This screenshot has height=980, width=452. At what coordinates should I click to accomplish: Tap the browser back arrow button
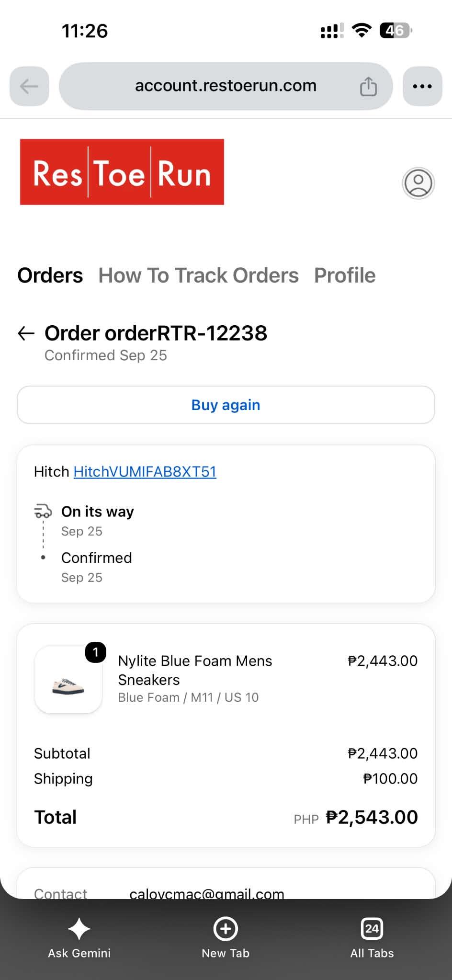(x=29, y=86)
